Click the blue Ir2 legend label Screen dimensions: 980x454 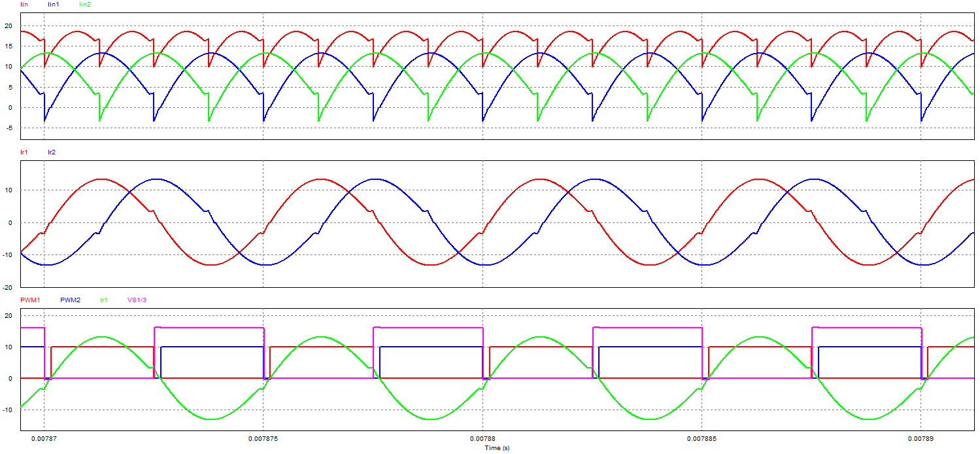click(x=52, y=152)
